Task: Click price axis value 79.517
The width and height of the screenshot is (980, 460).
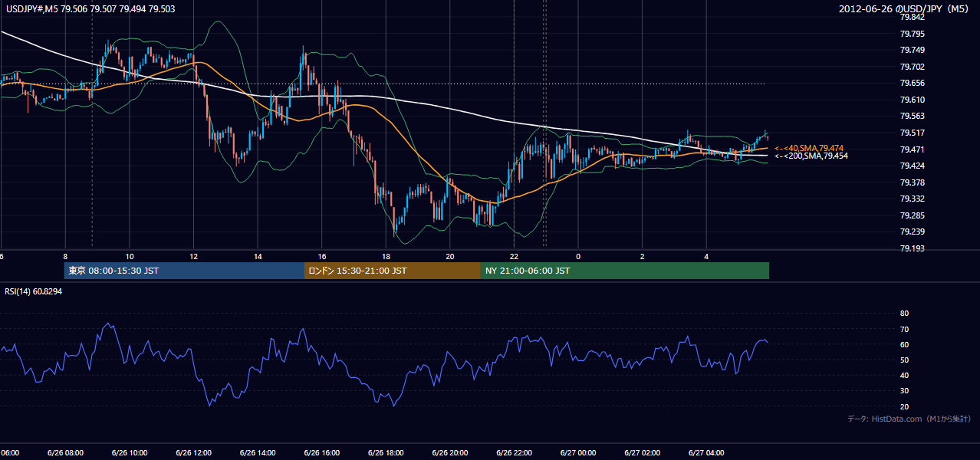Action: 912,133
